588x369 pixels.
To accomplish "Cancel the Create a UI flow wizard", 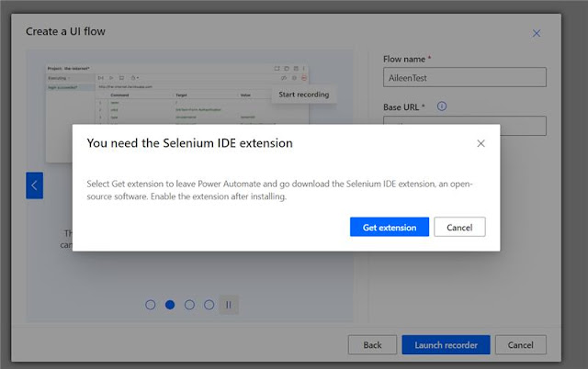I will pos(520,345).
